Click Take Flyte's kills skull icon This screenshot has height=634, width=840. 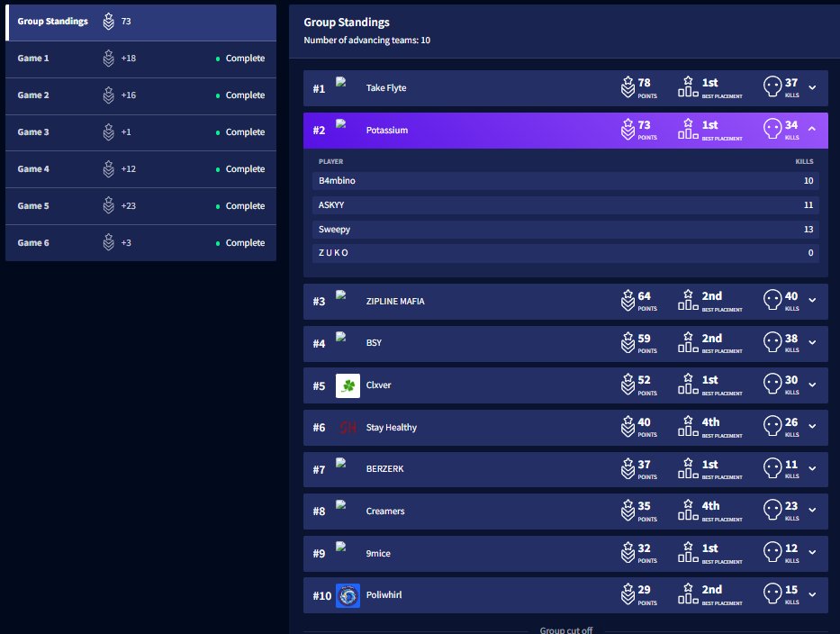(772, 86)
